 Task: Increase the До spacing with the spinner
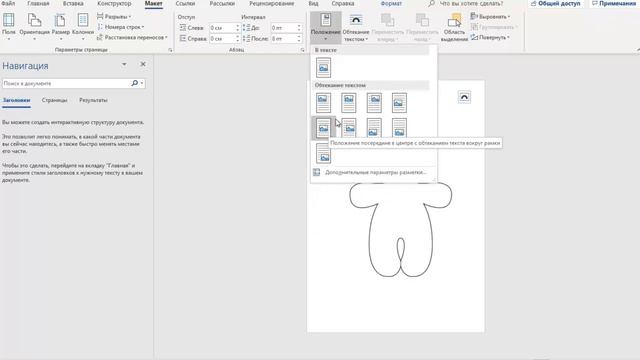click(299, 26)
